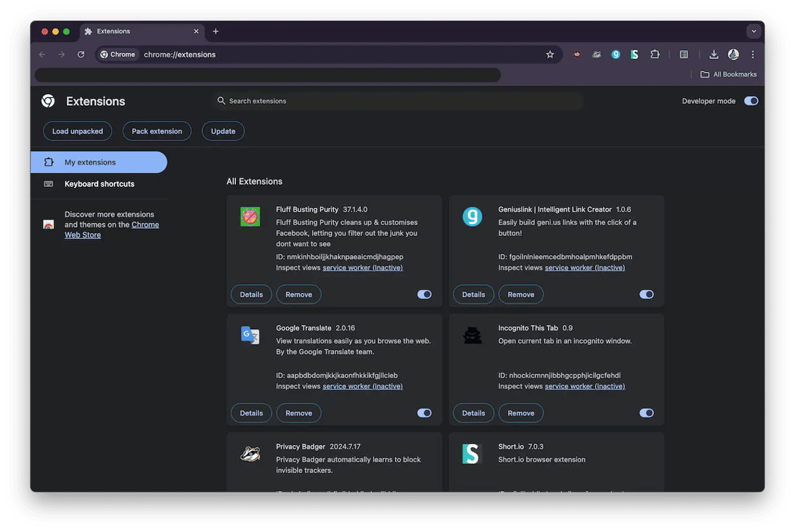Image resolution: width=795 pixels, height=532 pixels.
Task: Click the Fluff Busting Purity extension icon
Action: (x=250, y=216)
